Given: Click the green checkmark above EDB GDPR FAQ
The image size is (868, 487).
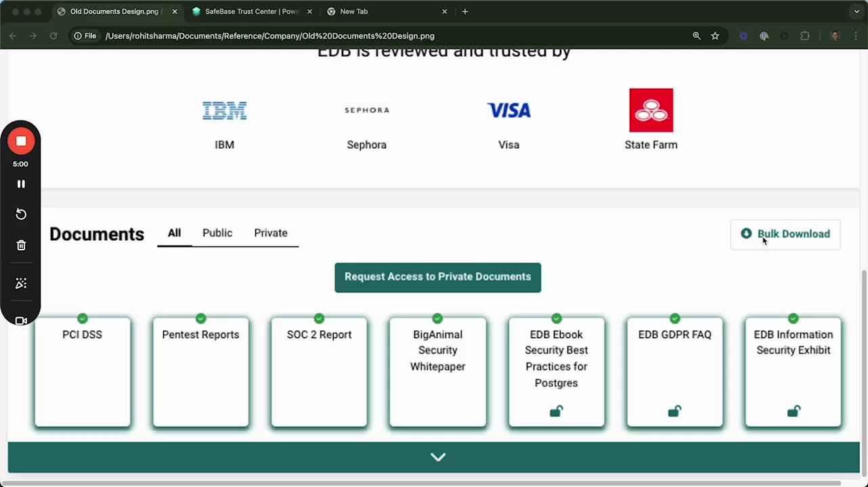Looking at the screenshot, I should pyautogui.click(x=674, y=318).
